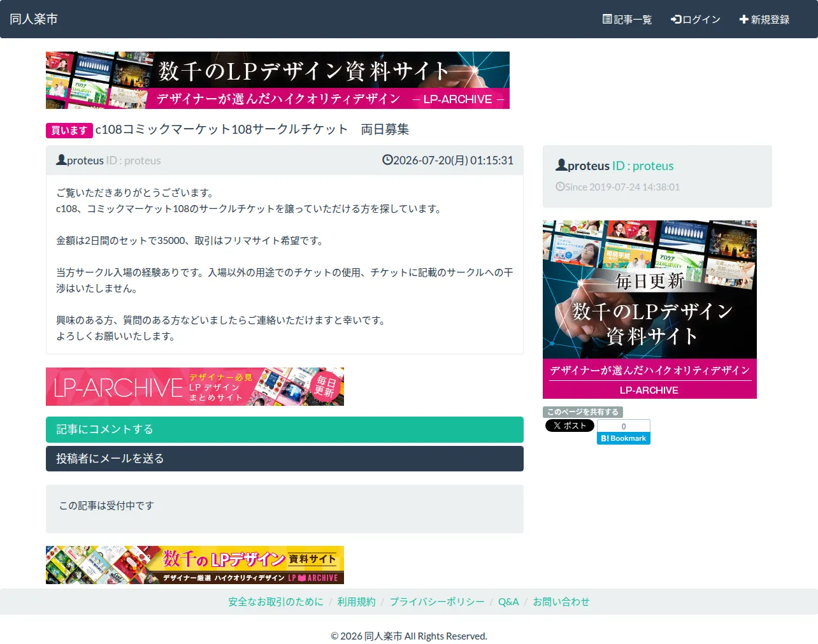This screenshot has width=818, height=644.
Task: Open the 利用規約 footer link
Action: pyautogui.click(x=357, y=602)
